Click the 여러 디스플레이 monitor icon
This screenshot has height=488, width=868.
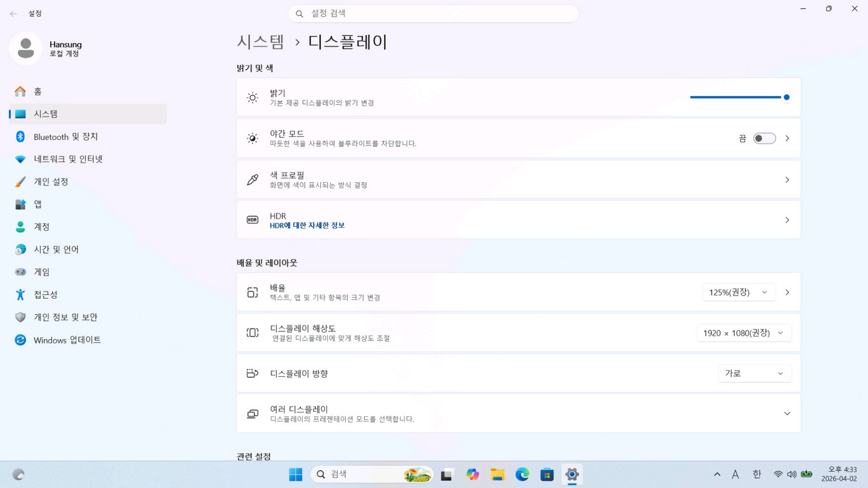pyautogui.click(x=253, y=413)
